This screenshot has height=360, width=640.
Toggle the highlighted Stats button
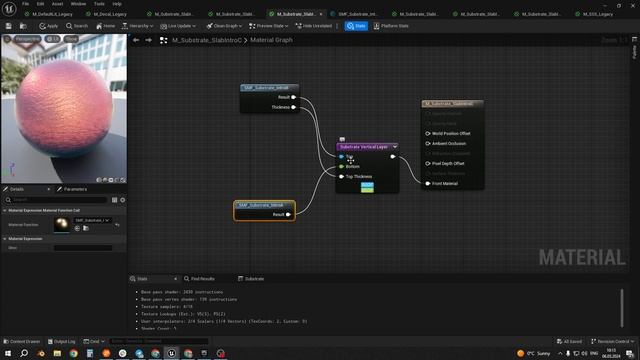coord(356,26)
